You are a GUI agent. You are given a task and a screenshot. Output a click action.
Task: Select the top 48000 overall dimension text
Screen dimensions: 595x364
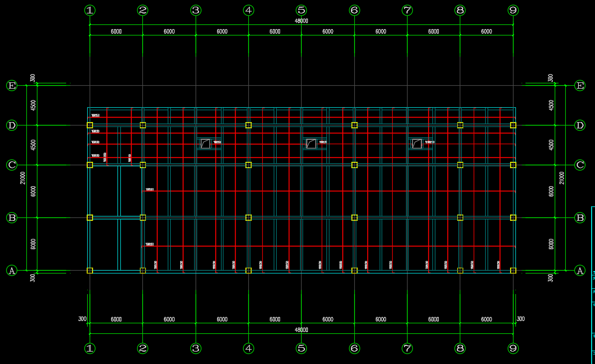(301, 21)
